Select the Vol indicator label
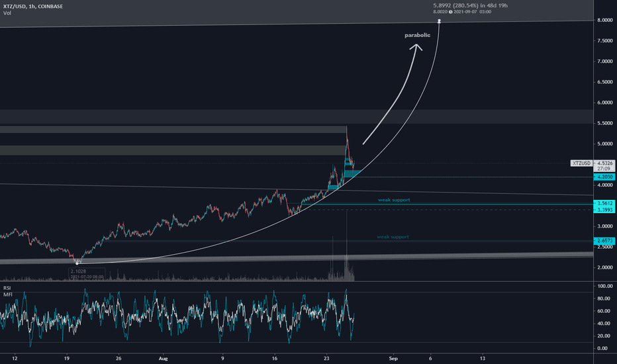This screenshot has width=617, height=364. pyautogui.click(x=7, y=13)
